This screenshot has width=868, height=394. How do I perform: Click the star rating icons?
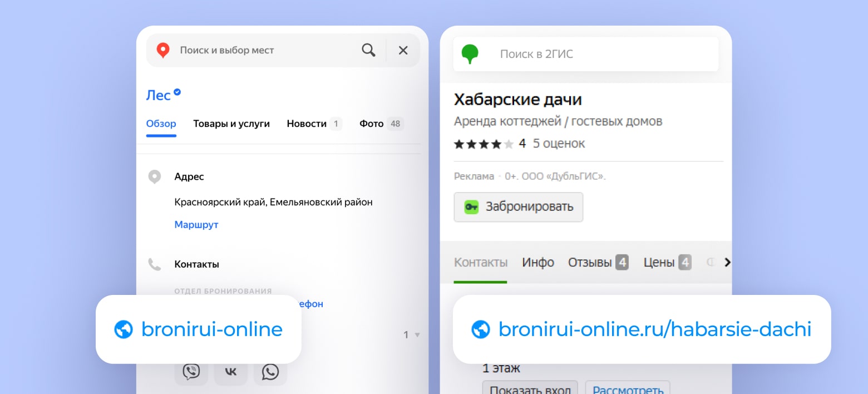(x=484, y=144)
